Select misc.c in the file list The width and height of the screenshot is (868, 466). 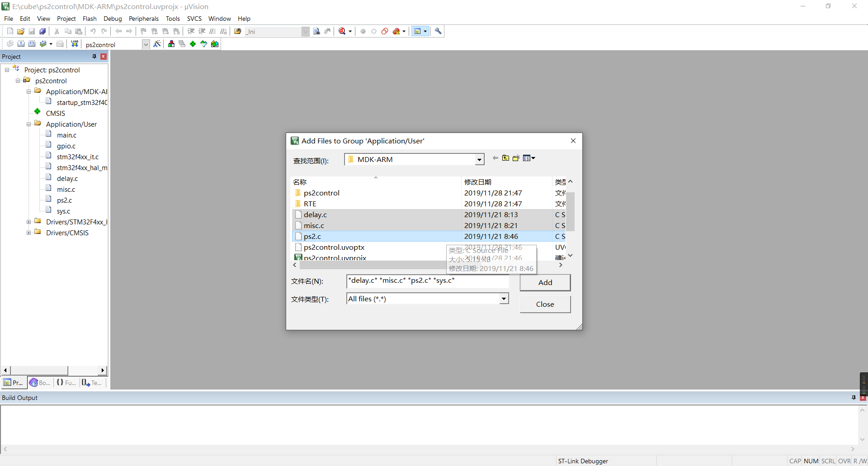click(428, 225)
